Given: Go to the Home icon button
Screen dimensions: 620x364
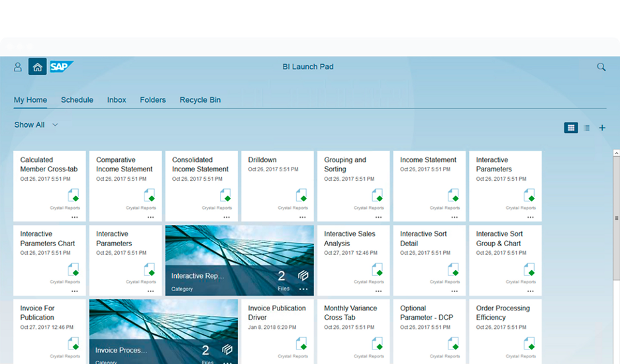Looking at the screenshot, I should 38,67.
